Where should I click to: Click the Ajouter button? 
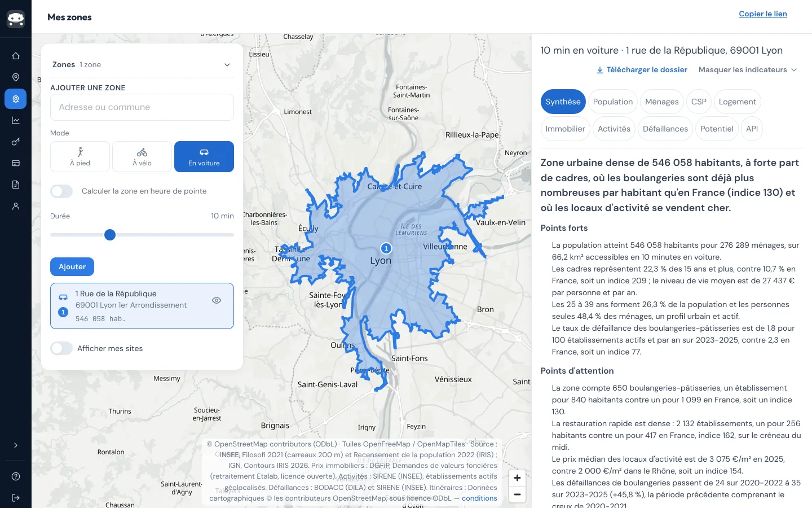click(x=72, y=266)
